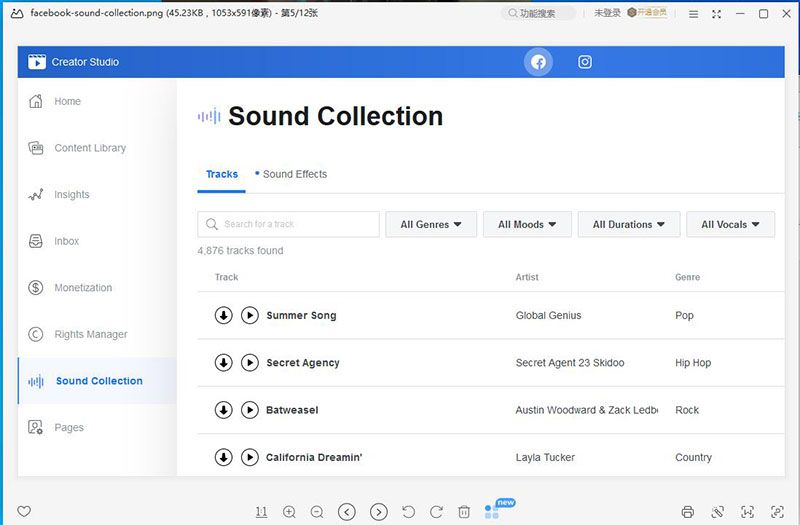Click artist Layla Tucker

point(545,457)
